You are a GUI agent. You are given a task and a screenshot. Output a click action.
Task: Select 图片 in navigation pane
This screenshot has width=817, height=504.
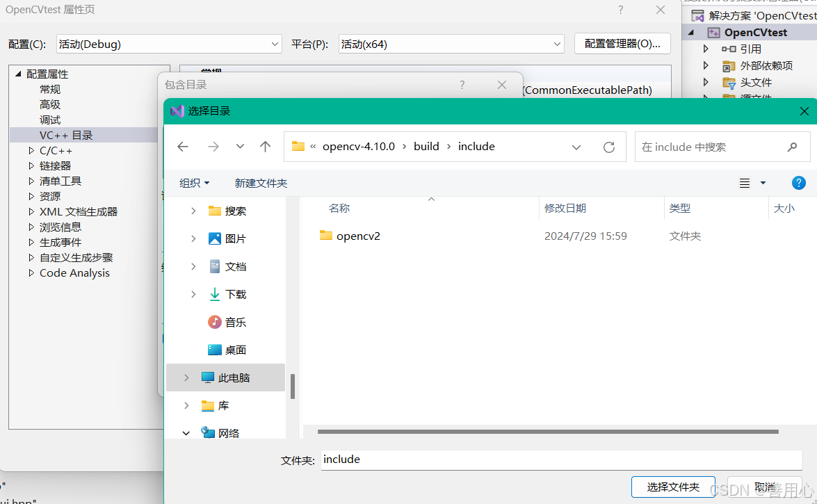[236, 238]
